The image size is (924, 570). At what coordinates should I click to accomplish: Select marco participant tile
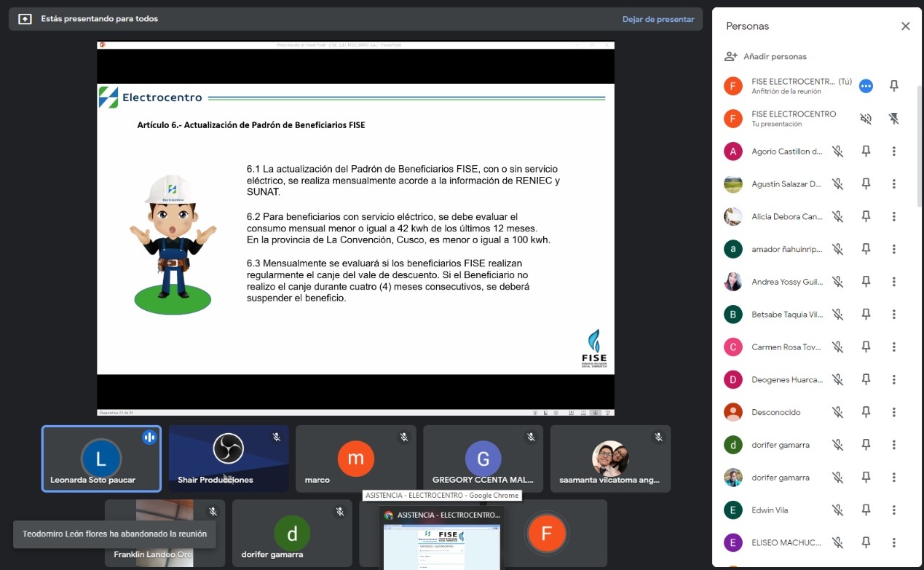pos(356,459)
